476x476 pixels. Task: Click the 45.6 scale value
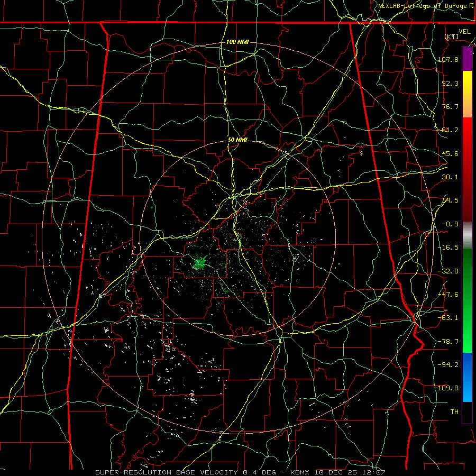click(x=450, y=153)
